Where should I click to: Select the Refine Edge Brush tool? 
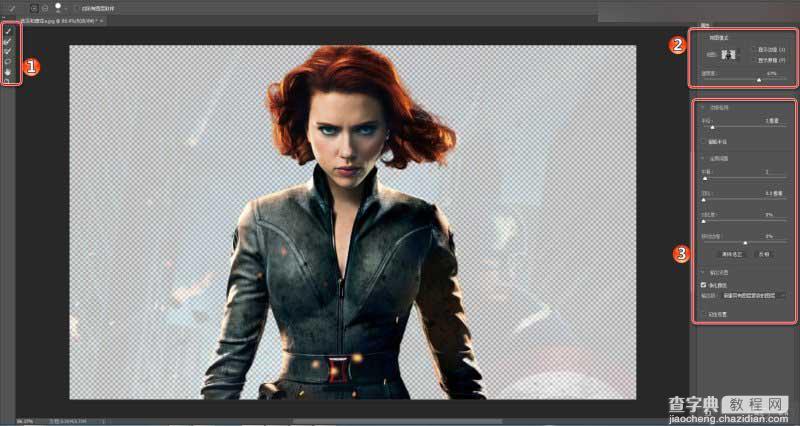(8, 41)
